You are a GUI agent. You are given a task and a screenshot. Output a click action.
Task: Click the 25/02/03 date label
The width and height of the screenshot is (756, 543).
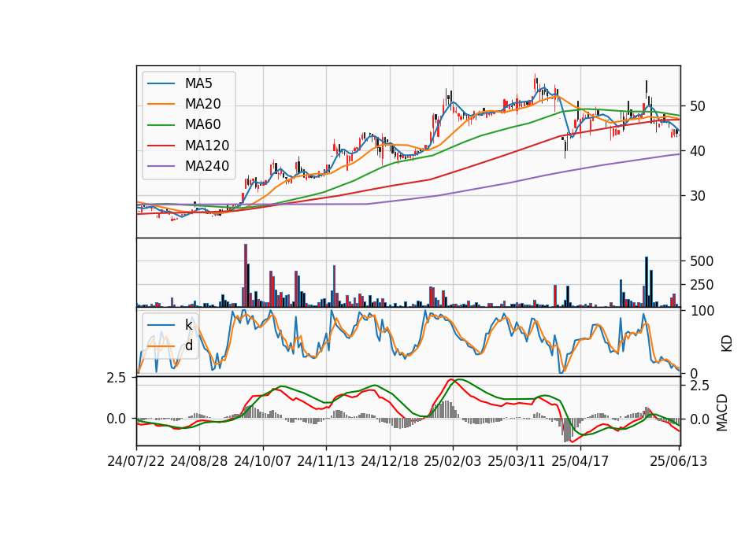453,461
